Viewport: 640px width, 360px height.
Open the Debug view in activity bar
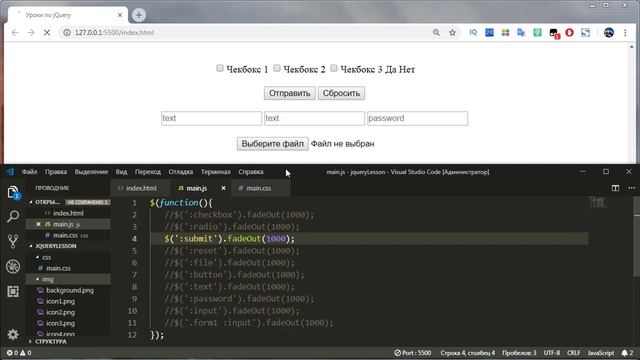click(x=13, y=266)
